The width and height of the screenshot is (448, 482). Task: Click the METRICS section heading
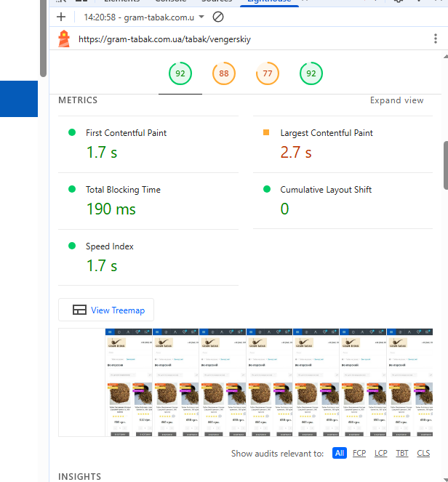click(78, 100)
